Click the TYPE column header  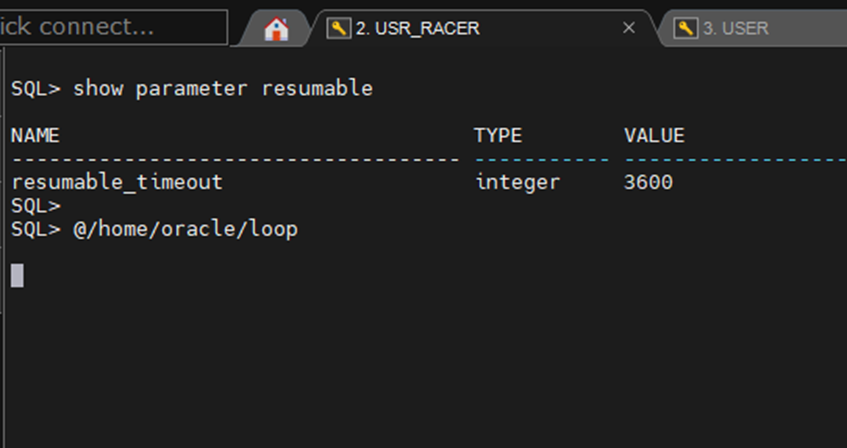(498, 136)
